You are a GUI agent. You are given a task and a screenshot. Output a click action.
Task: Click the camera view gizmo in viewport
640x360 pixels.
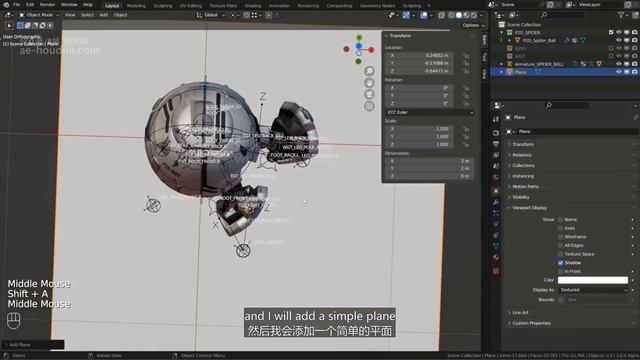[x=369, y=94]
